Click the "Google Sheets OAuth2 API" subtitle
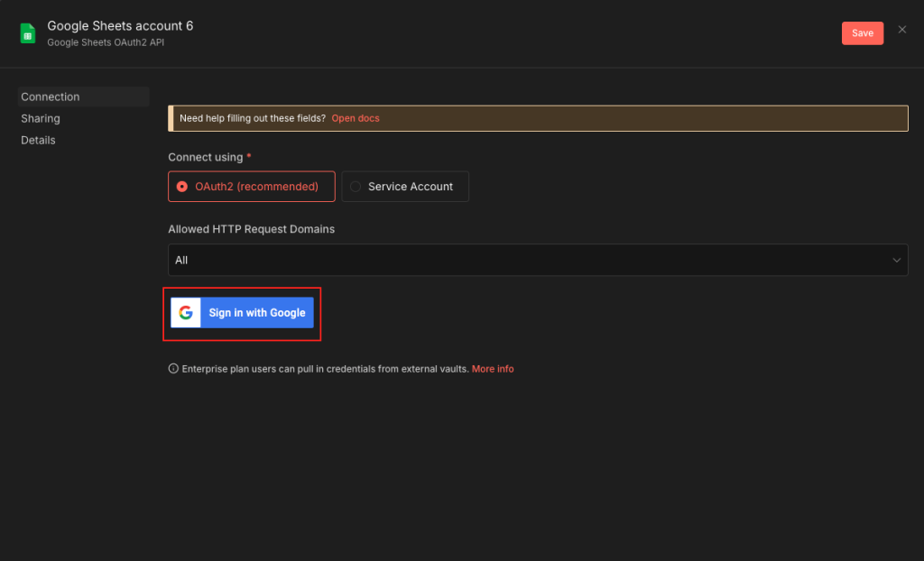924x561 pixels. tap(106, 42)
